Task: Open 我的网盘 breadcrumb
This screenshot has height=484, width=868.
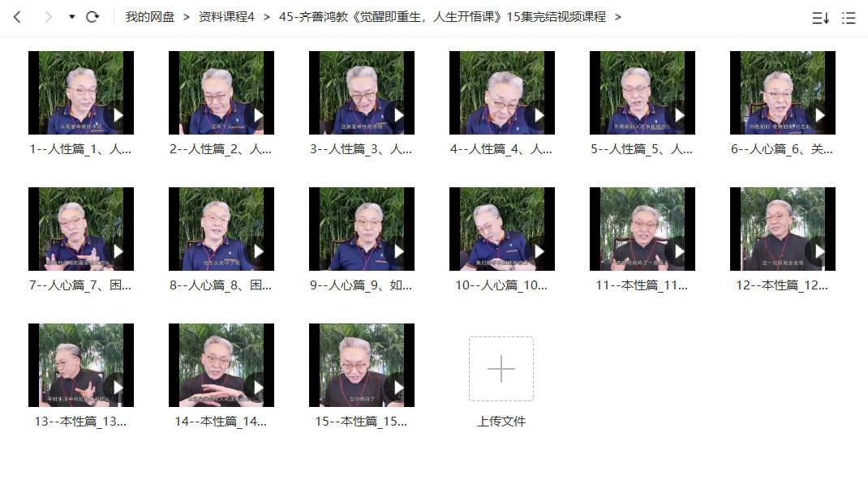Action: pos(149,17)
